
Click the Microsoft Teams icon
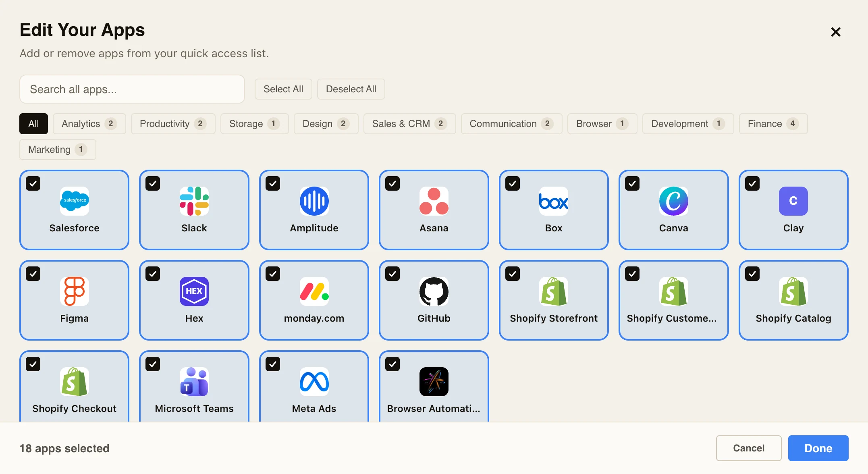coord(194,381)
